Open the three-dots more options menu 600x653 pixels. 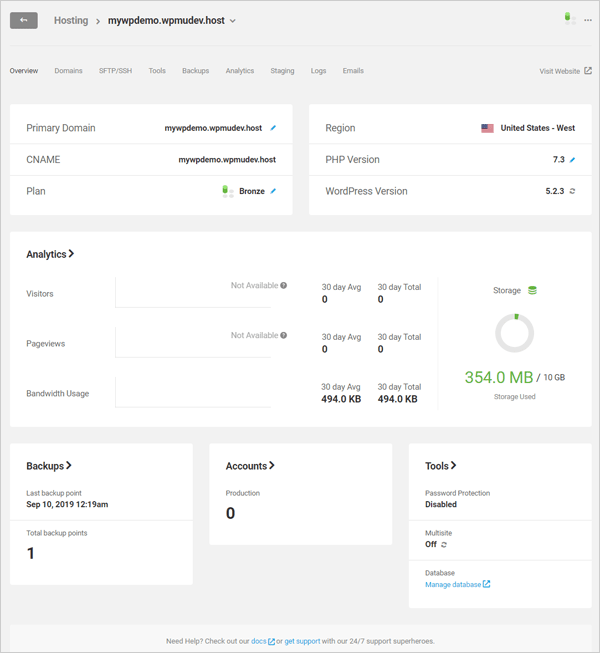pyautogui.click(x=588, y=20)
